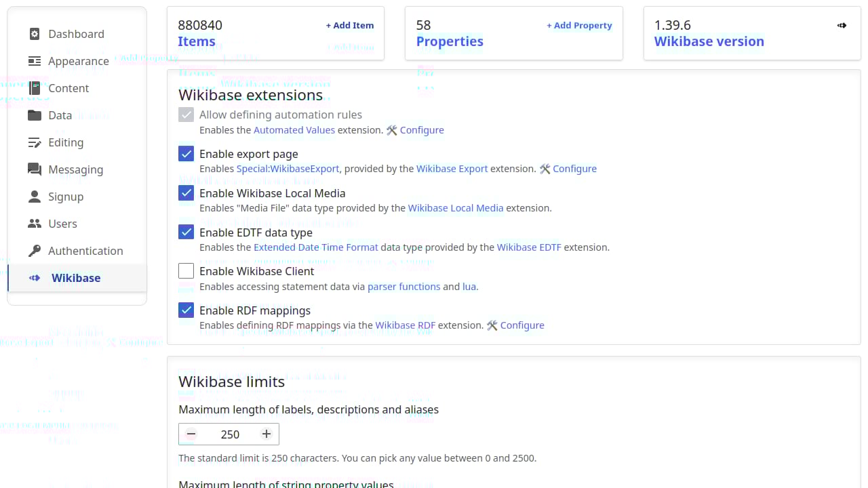The height and width of the screenshot is (488, 868).
Task: Select the Users group icon
Action: click(33, 224)
